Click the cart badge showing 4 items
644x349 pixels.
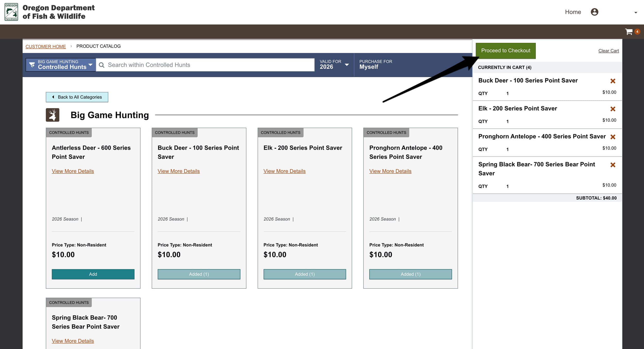[637, 31]
